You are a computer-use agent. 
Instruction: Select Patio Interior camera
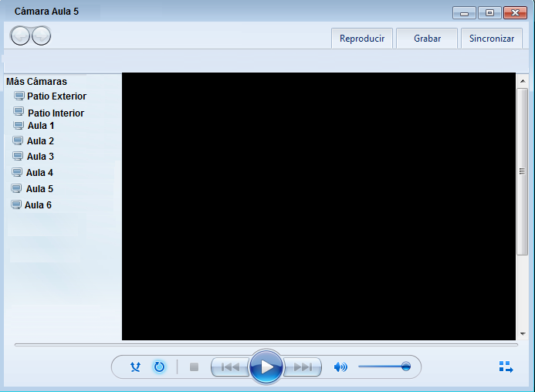56,113
